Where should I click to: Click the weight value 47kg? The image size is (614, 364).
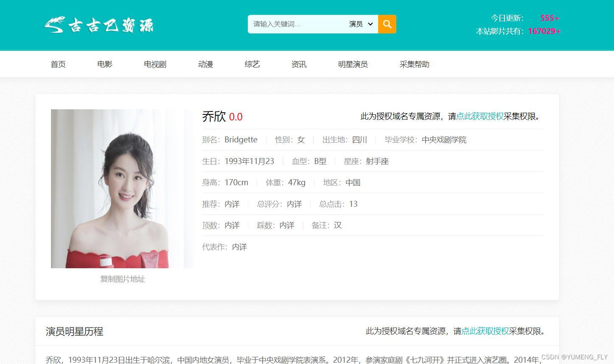tap(297, 183)
